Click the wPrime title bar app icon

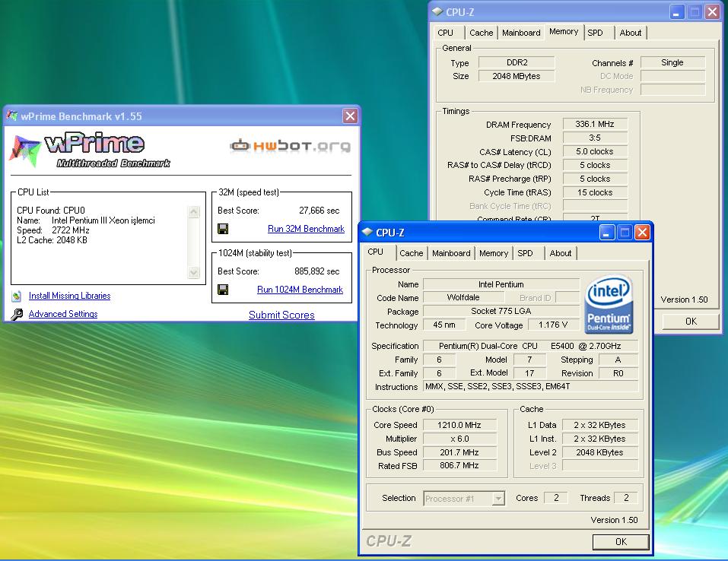[12, 116]
